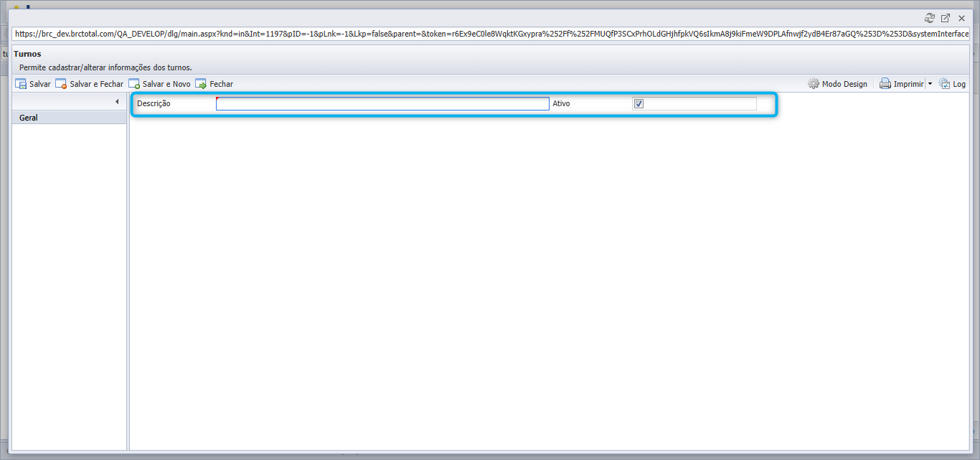Uncheck the Ativo checkbox
This screenshot has height=460, width=980.
click(x=639, y=104)
